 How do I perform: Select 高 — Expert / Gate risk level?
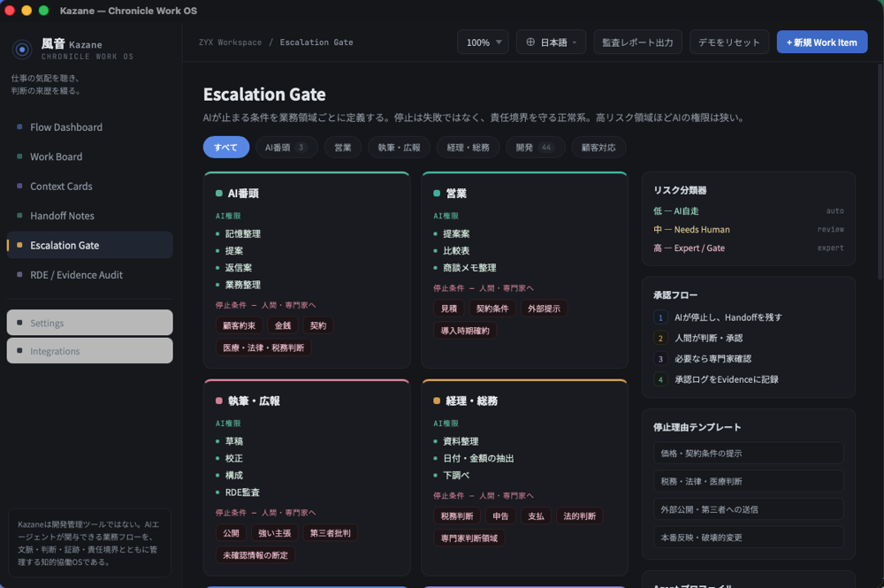coord(748,248)
